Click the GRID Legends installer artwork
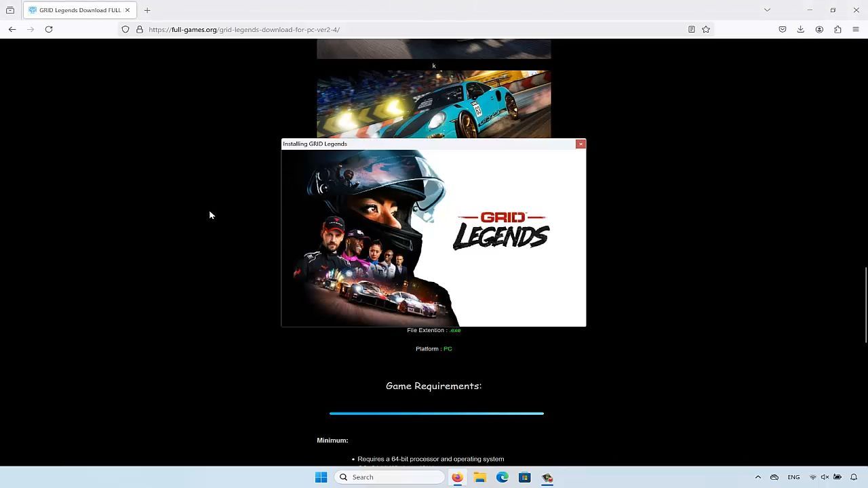868x488 pixels. point(434,238)
